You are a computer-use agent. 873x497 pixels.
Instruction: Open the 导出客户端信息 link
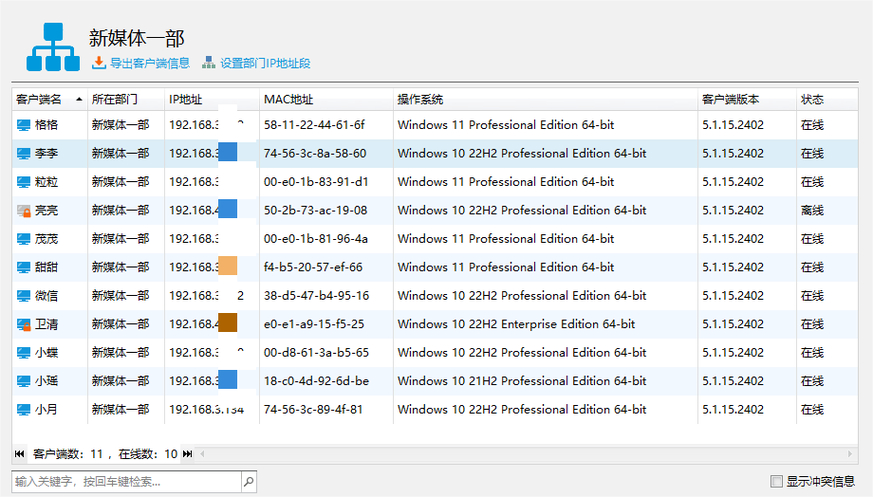[x=150, y=63]
